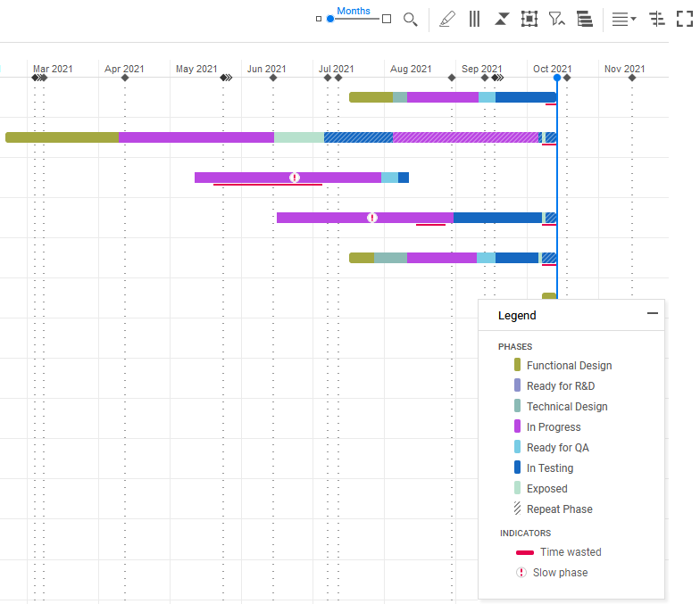The width and height of the screenshot is (700, 604).
Task: Click the vertical columns icon
Action: (475, 19)
